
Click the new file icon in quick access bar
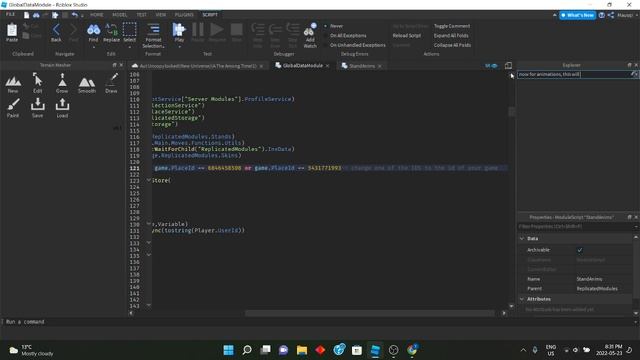(27, 15)
